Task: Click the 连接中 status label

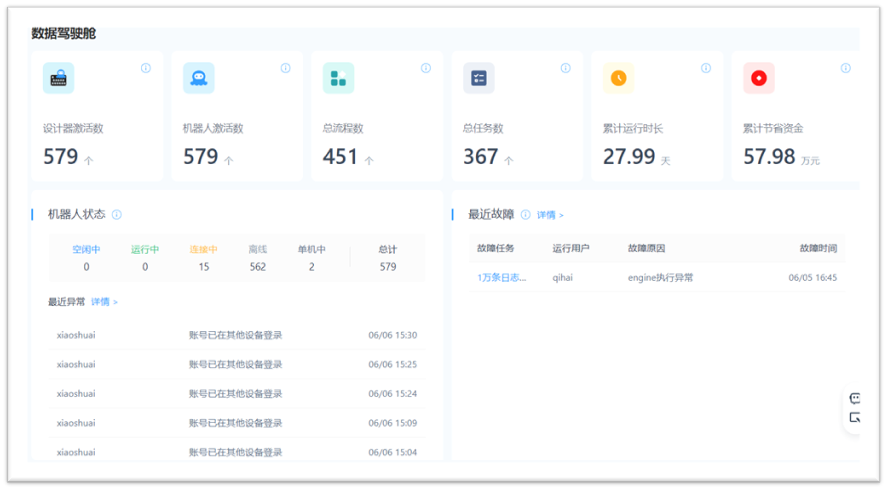Action: pyautogui.click(x=204, y=250)
